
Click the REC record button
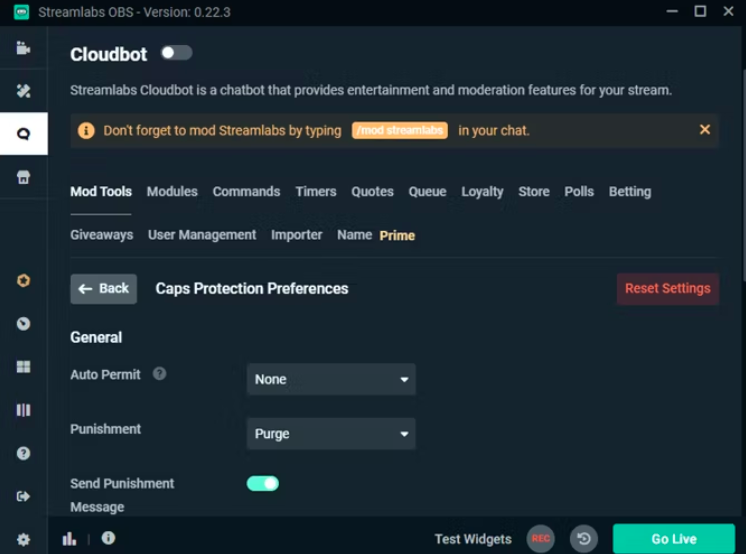(x=540, y=539)
